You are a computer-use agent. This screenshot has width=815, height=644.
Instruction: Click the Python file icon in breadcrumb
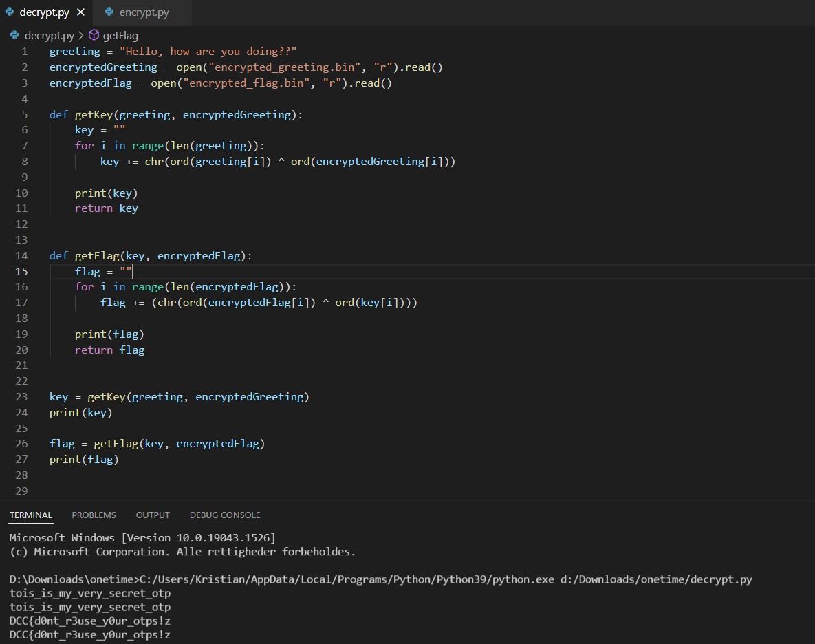14,35
